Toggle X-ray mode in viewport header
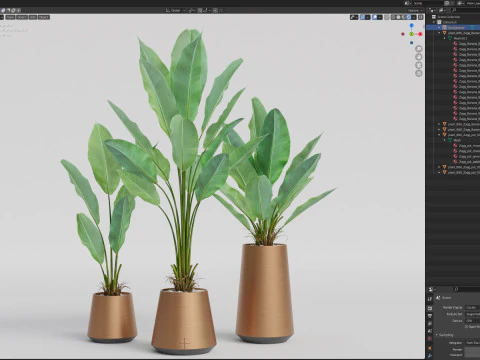 (387, 17)
